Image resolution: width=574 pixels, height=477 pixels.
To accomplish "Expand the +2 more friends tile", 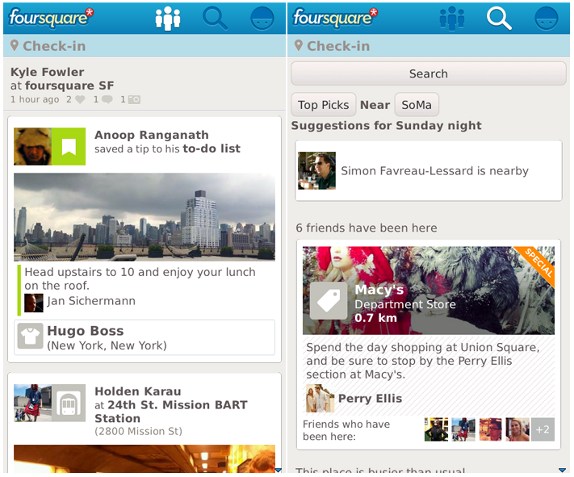I will 543,429.
